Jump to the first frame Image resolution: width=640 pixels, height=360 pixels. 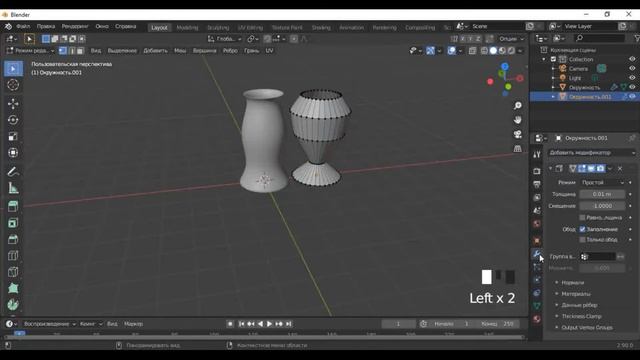[241, 324]
